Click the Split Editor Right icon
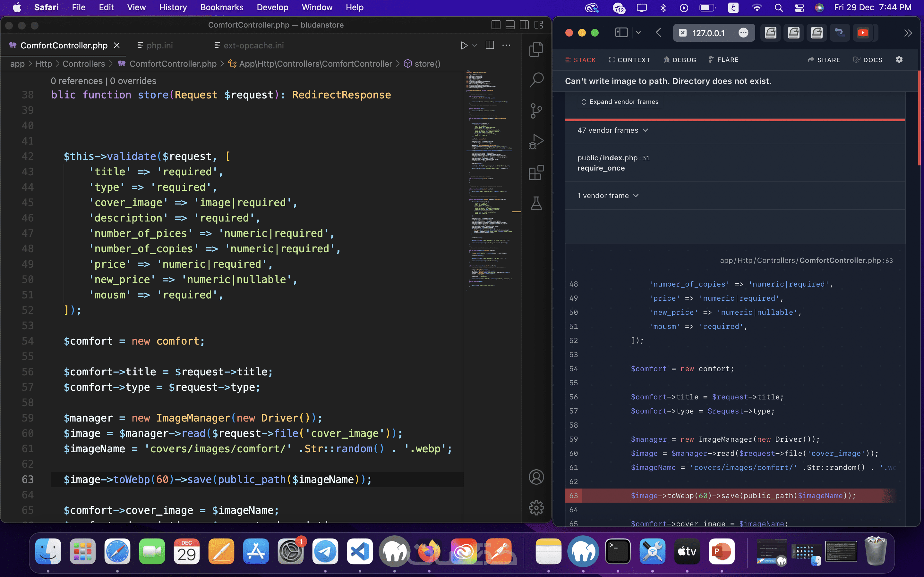924x577 pixels. (490, 46)
